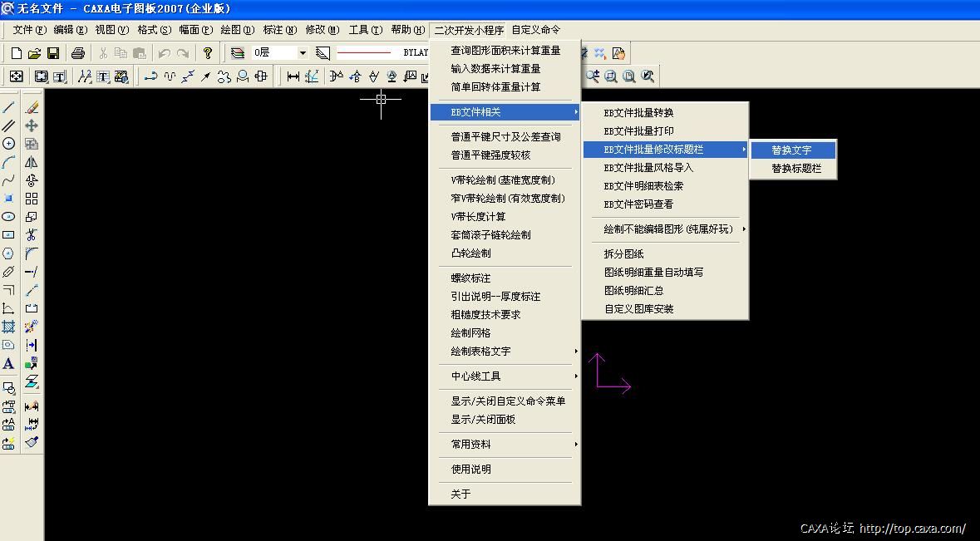
Task: Open the 文件(F) menu
Action: [x=29, y=30]
